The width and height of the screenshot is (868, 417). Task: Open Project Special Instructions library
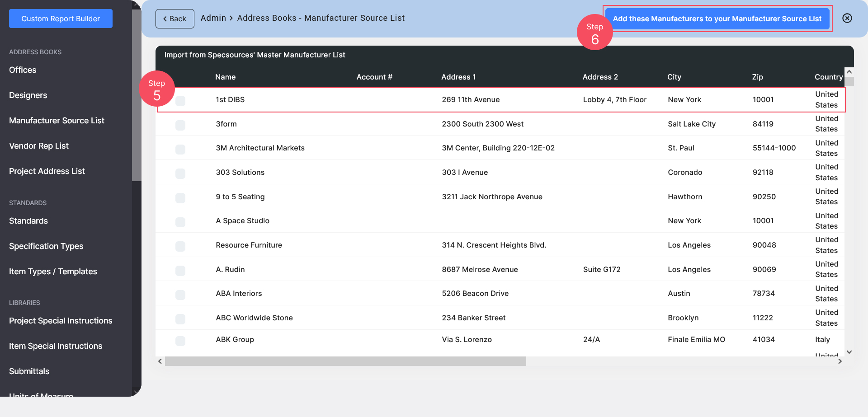click(61, 321)
